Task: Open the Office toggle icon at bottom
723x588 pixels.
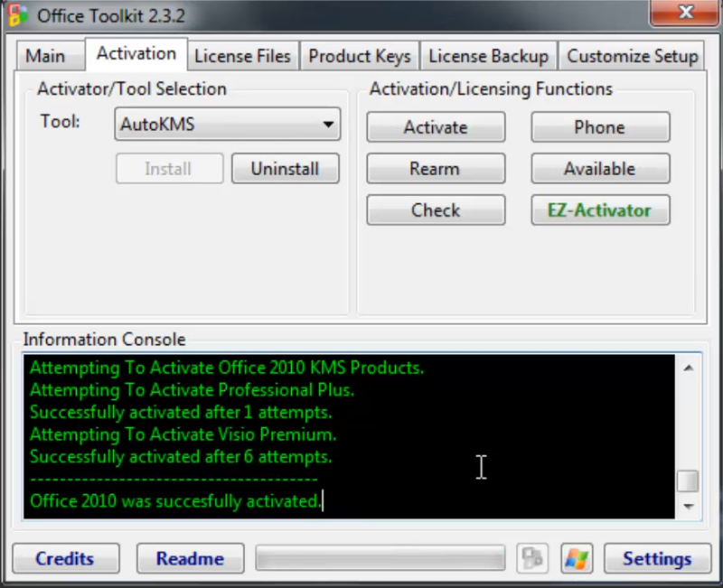Action: 532,558
